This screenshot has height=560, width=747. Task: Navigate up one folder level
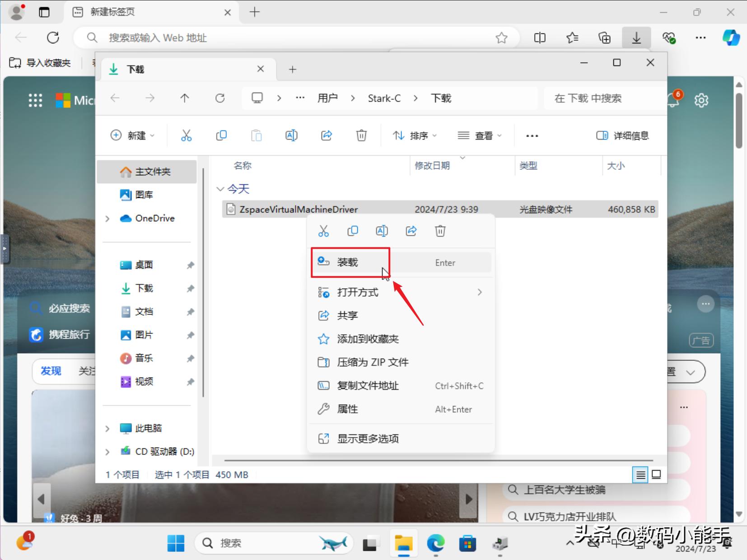[x=185, y=98]
